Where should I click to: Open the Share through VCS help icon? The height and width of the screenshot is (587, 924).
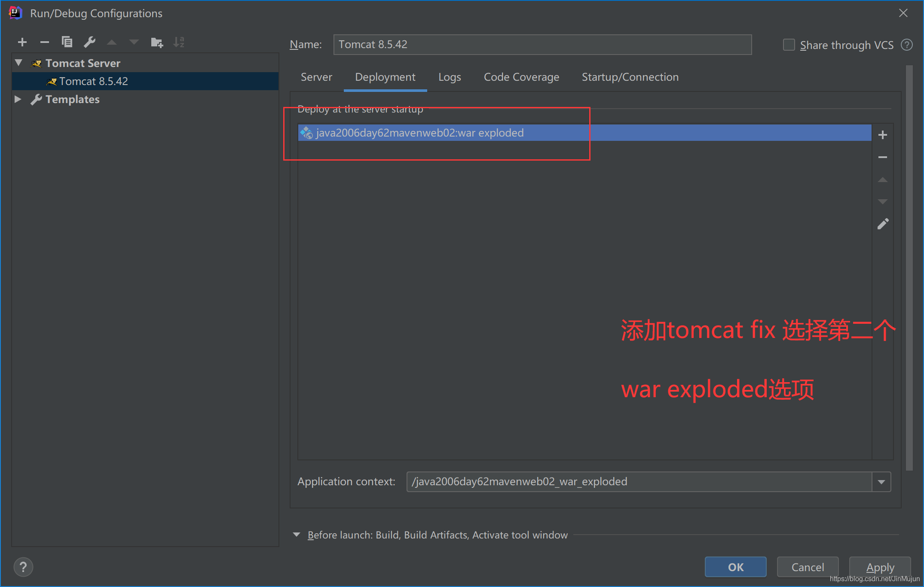coord(907,45)
